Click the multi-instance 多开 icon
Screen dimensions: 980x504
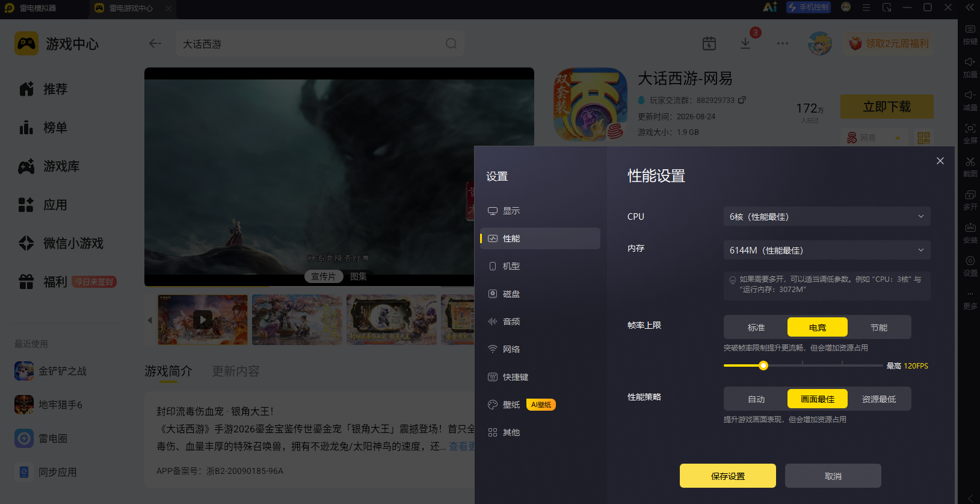(970, 199)
